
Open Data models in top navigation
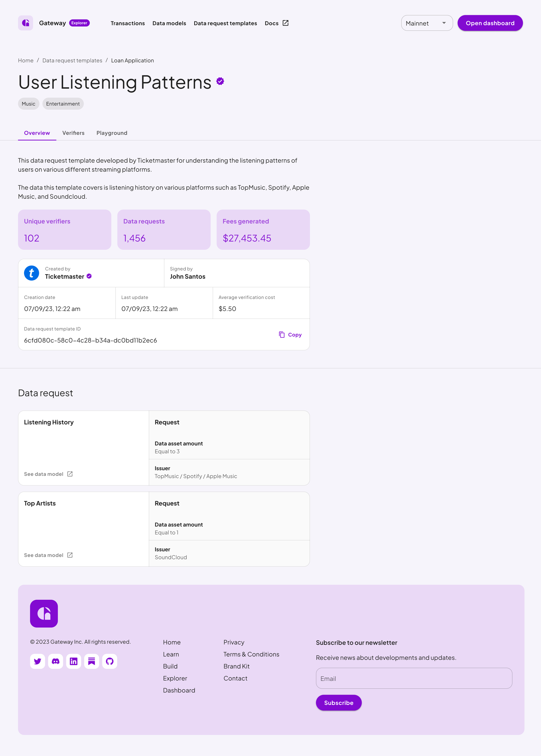[x=169, y=23]
